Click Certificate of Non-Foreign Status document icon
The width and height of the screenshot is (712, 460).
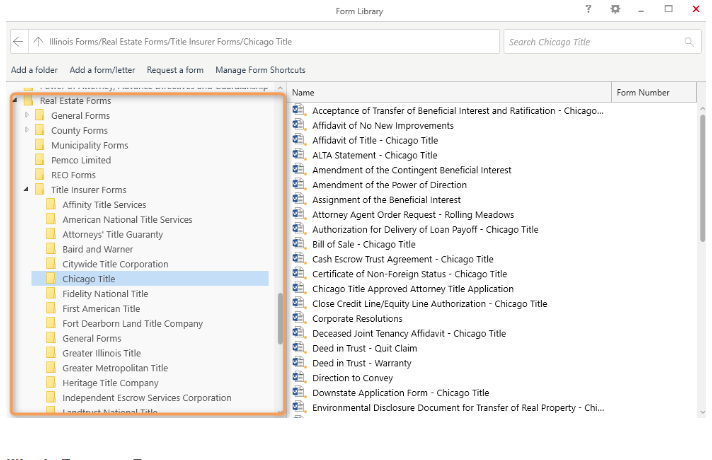(298, 273)
